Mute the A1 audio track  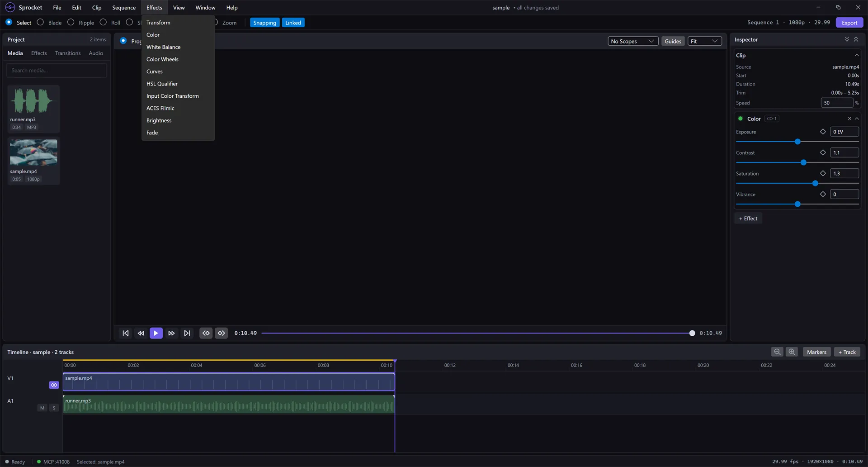coord(42,408)
